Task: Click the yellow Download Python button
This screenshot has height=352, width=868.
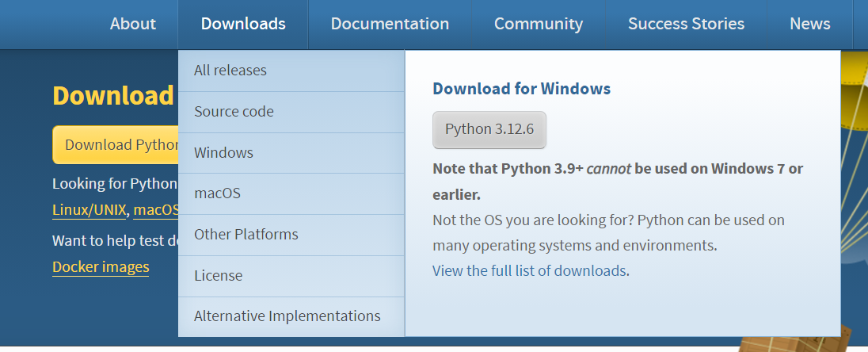Action: click(x=115, y=144)
